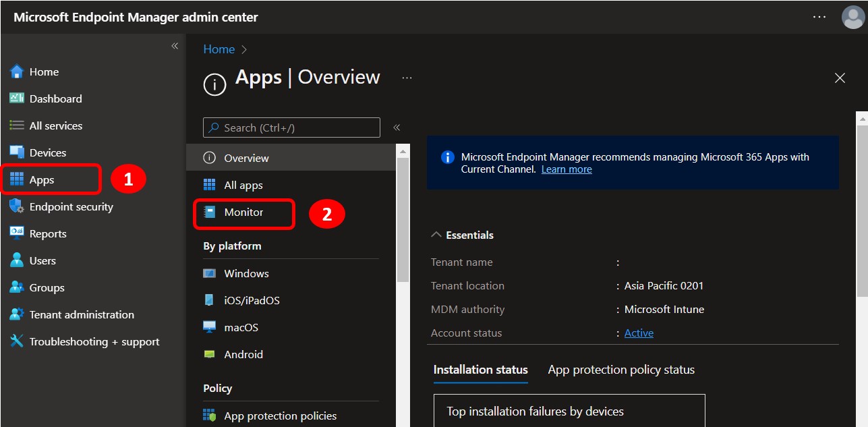Select Groups in the navigation pane
The width and height of the screenshot is (868, 427).
click(47, 287)
